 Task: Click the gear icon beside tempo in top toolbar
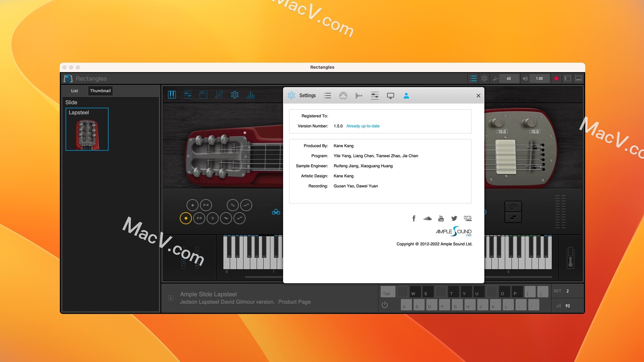pyautogui.click(x=484, y=78)
